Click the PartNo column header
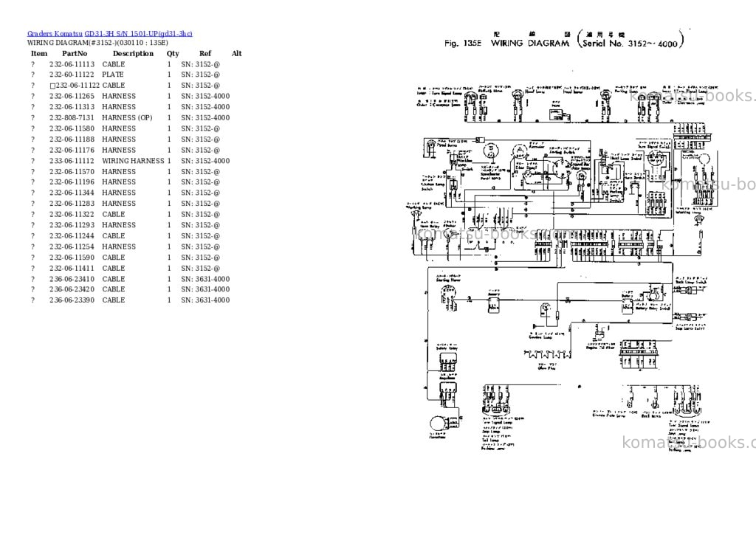 (x=75, y=53)
